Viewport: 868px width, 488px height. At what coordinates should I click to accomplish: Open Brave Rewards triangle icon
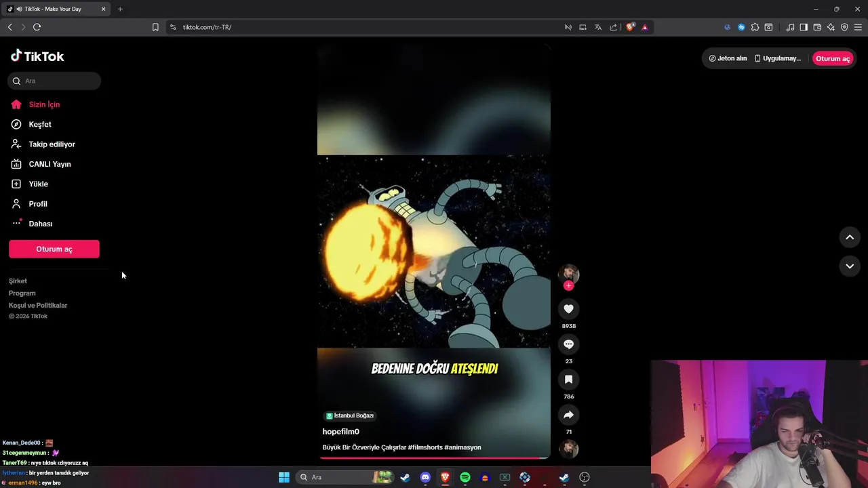tap(644, 27)
